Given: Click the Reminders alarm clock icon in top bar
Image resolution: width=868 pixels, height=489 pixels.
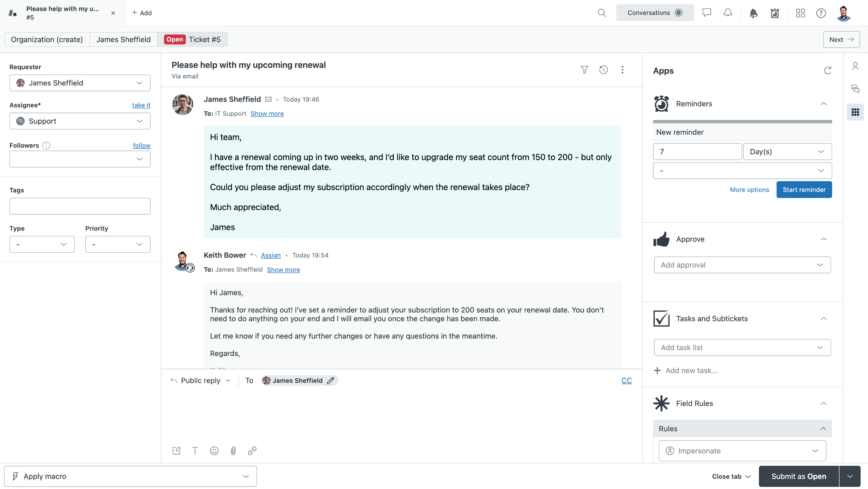Looking at the screenshot, I should coord(775,13).
